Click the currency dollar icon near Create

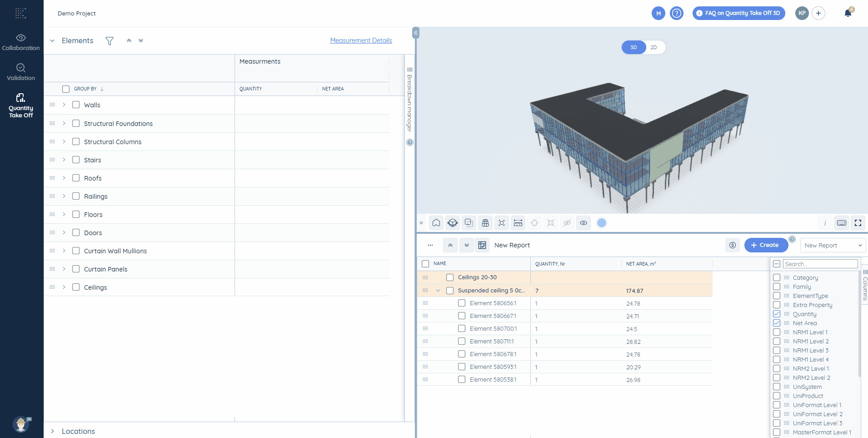coord(733,245)
